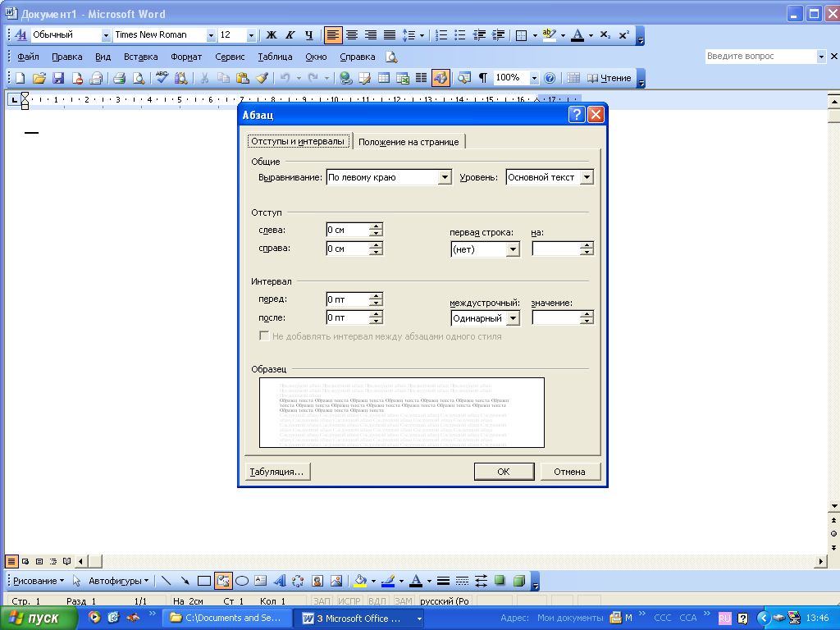The image size is (840, 630).
Task: Select the Oval shape tool
Action: [242, 581]
